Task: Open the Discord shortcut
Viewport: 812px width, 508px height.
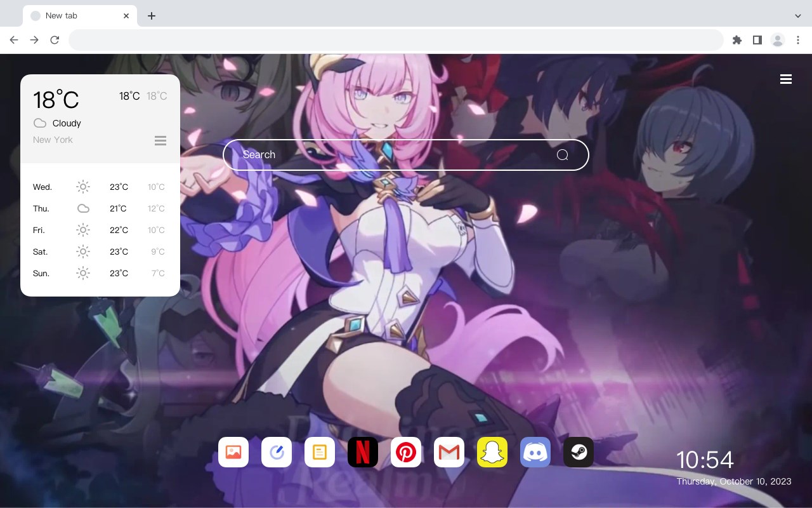Action: pos(535,452)
